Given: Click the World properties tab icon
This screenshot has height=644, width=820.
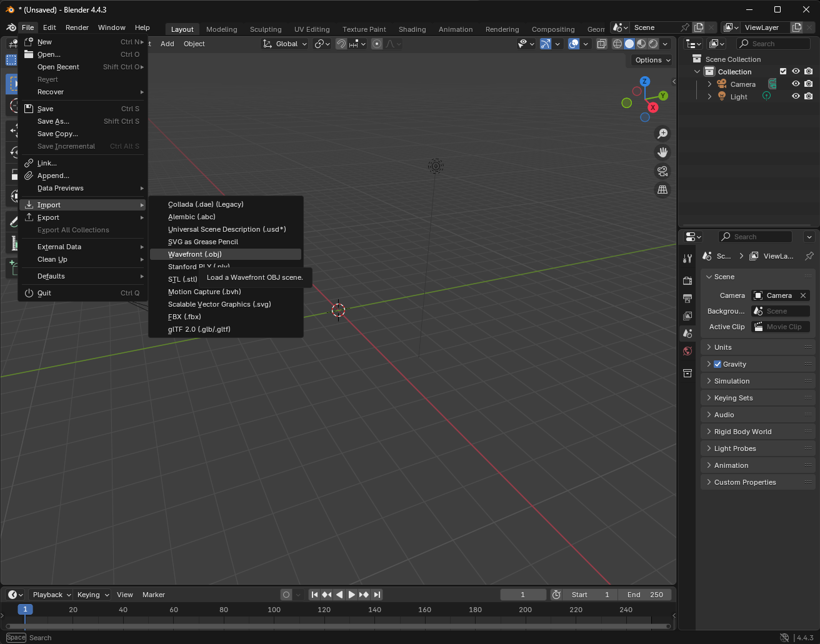Looking at the screenshot, I should coord(687,351).
